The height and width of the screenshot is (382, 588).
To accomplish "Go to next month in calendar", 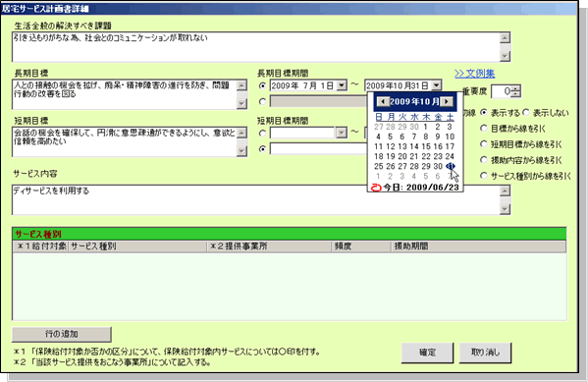I will point(447,102).
